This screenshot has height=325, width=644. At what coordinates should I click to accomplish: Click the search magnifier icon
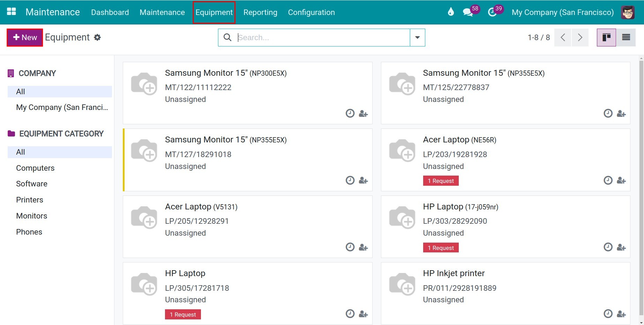coord(227,37)
